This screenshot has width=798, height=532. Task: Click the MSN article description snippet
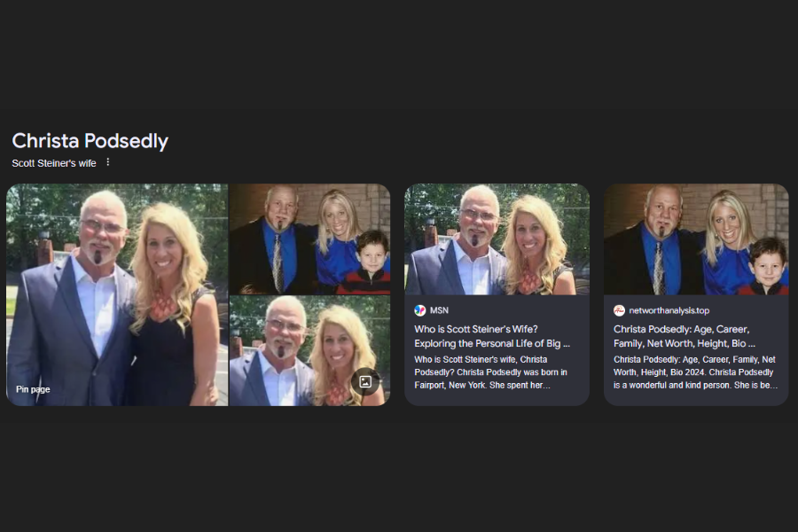[x=491, y=372]
